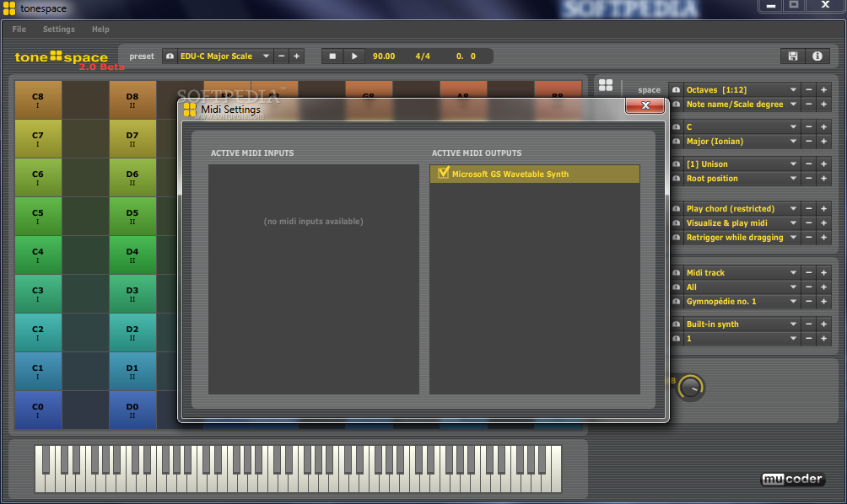Image resolution: width=847 pixels, height=504 pixels.
Task: Click the mucoder logo
Action: (x=793, y=479)
